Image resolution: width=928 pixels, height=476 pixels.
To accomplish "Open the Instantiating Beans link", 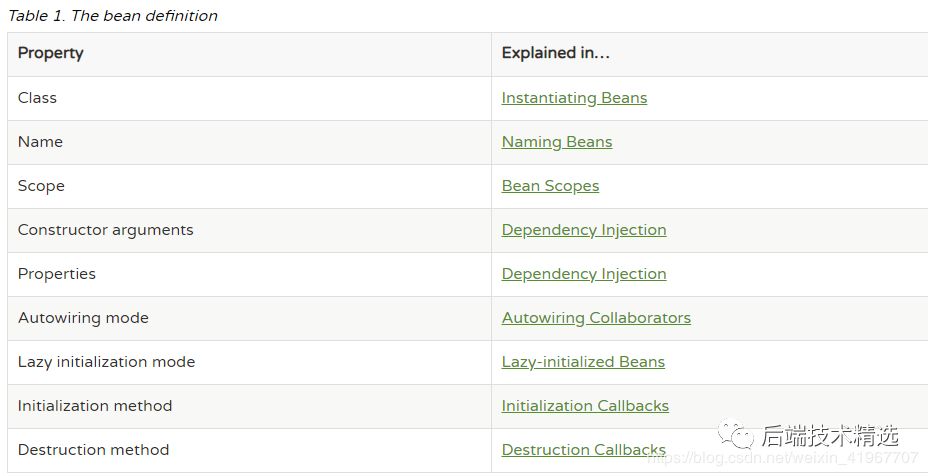I will click(x=574, y=98).
